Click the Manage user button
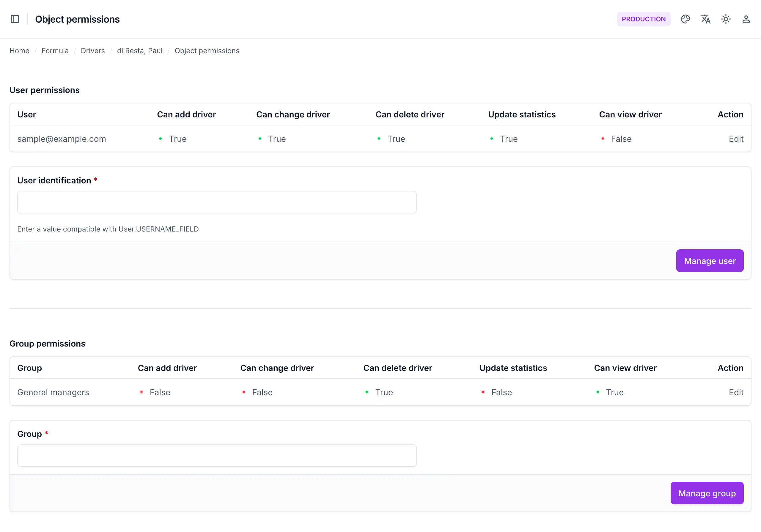This screenshot has width=761, height=532. 710,261
